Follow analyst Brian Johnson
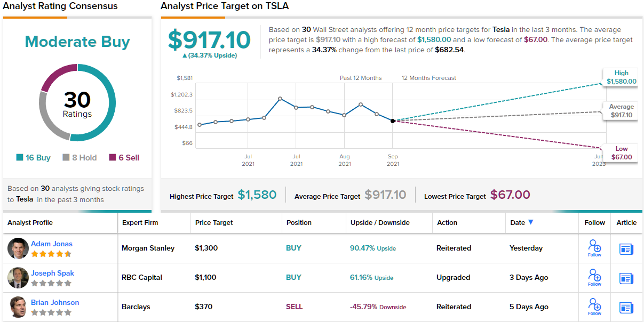 (x=594, y=306)
